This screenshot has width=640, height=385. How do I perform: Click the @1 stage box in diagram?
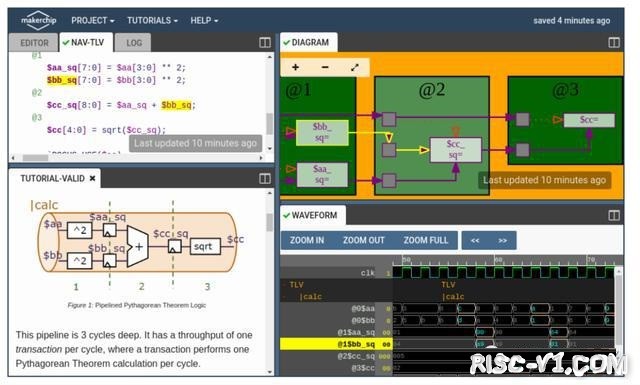click(318, 136)
